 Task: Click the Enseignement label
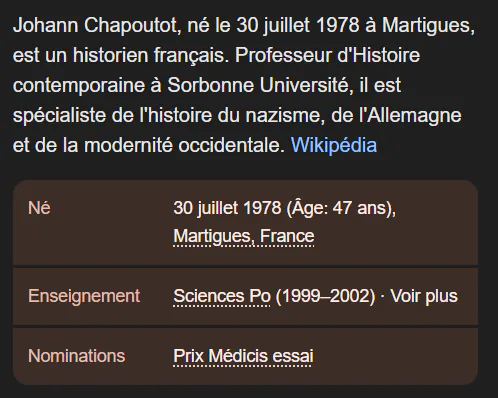pos(84,296)
